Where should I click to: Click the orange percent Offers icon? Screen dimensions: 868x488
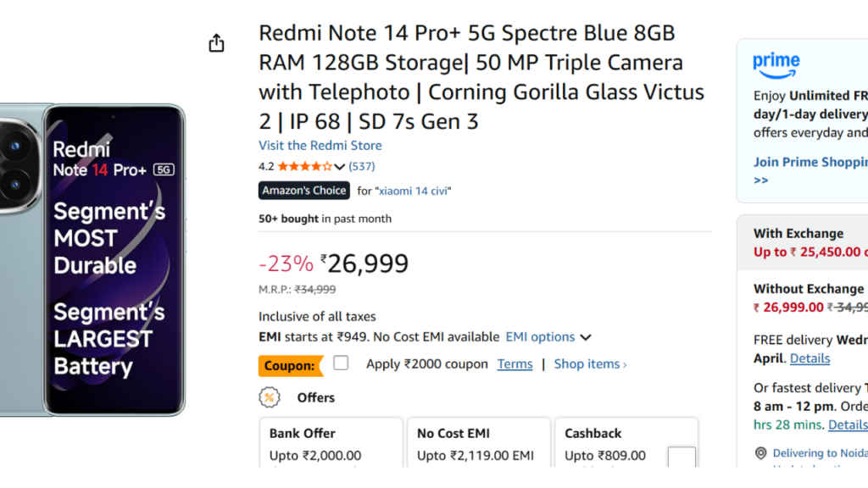(270, 397)
